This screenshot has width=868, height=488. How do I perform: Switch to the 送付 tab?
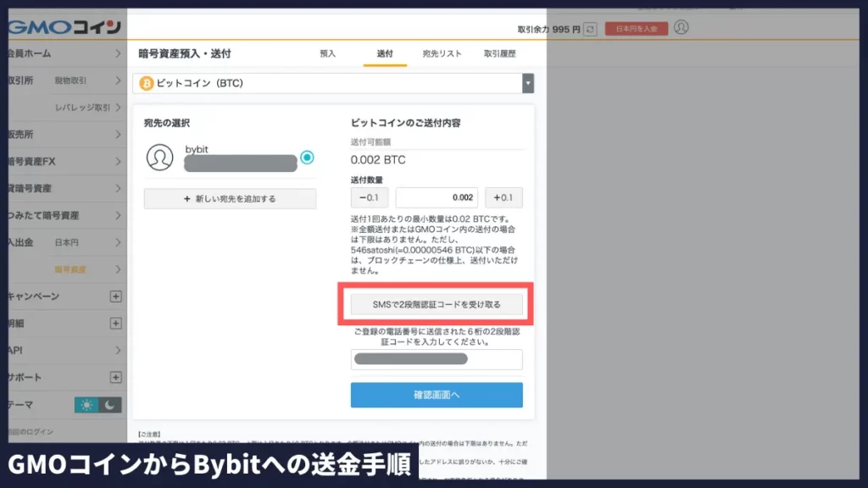[x=385, y=53]
